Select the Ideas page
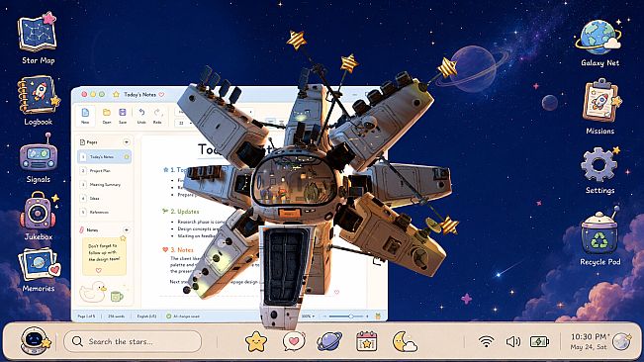Image resolution: width=644 pixels, height=362 pixels. click(x=104, y=198)
